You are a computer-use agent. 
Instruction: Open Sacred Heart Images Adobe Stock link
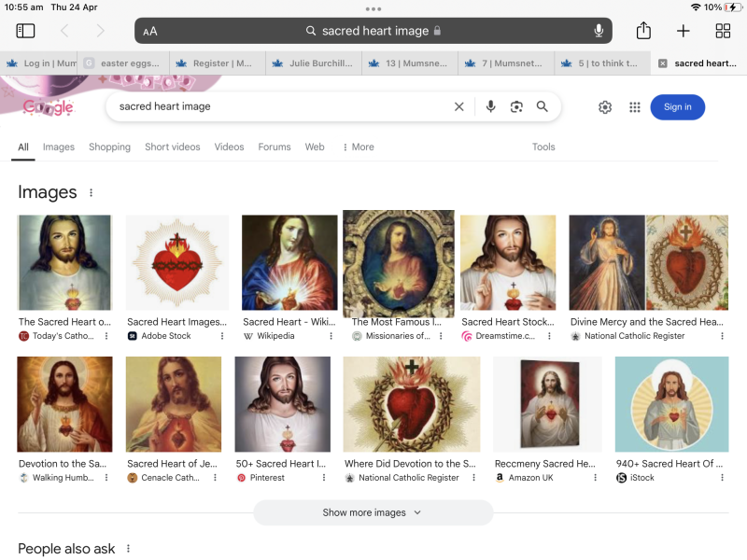click(176, 322)
